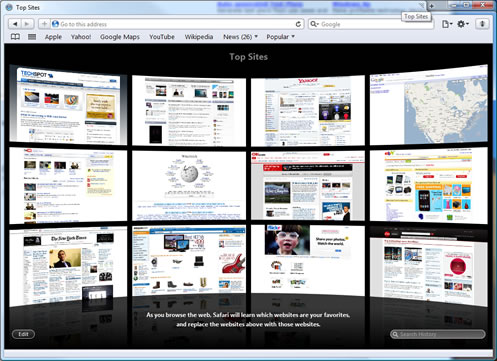This screenshot has width=497, height=361.
Task: Open the Apple bookmark
Action: [x=53, y=37]
